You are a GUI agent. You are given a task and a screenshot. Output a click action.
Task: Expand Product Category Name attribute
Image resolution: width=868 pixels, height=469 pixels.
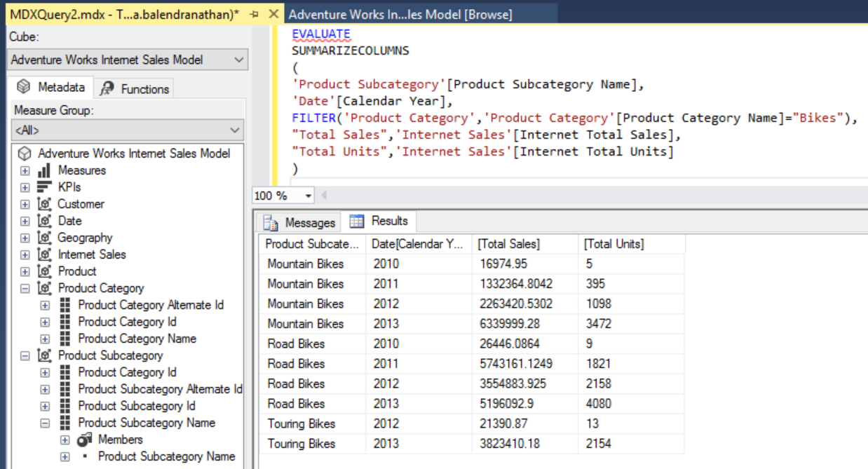(45, 339)
